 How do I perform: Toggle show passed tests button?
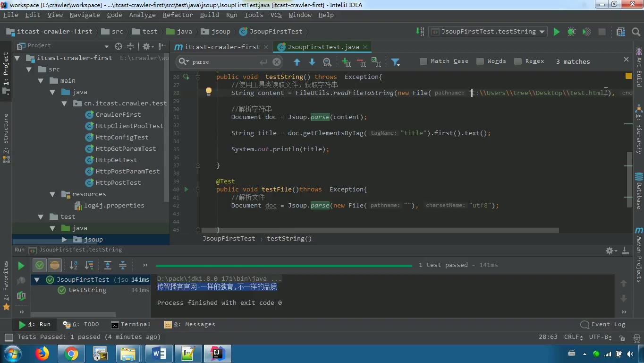coord(40,265)
